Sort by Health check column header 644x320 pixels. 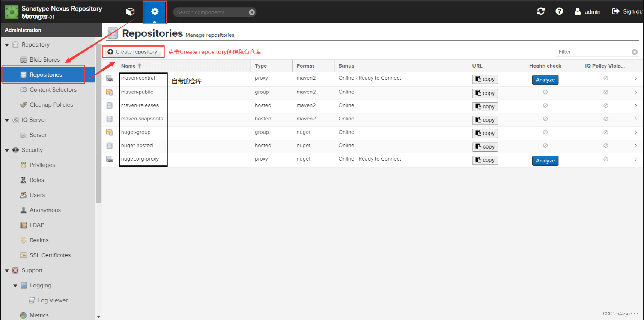545,66
